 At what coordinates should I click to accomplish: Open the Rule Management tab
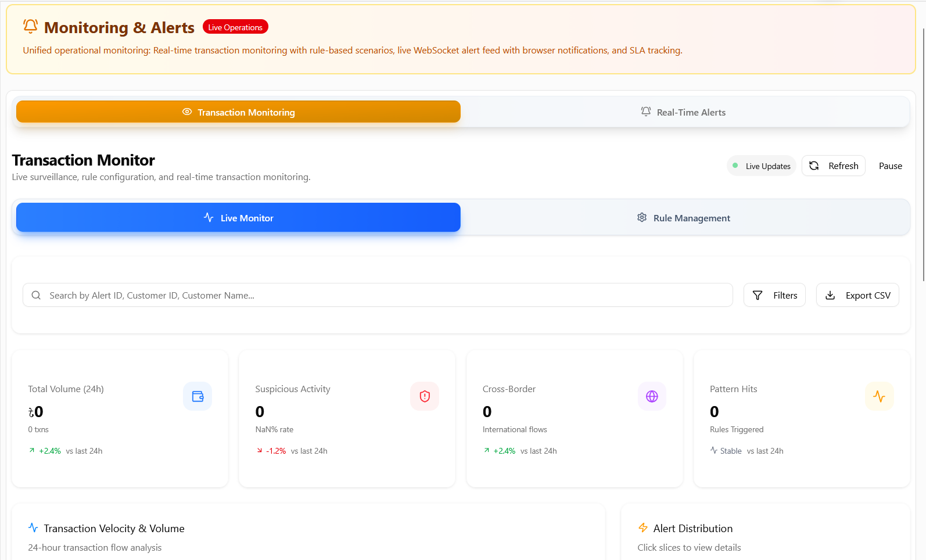[x=684, y=218]
